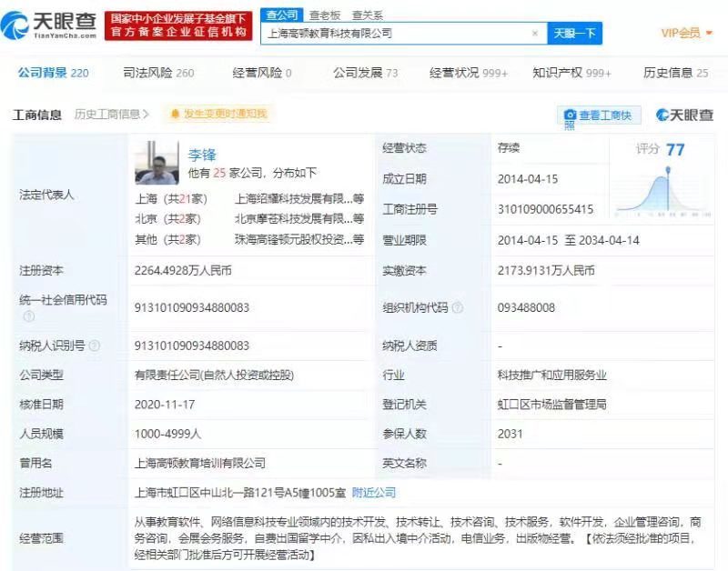The width and height of the screenshot is (728, 571).
Task: Click the 2014-04-15 至 2034-04-14 business term
Action: click(x=568, y=240)
